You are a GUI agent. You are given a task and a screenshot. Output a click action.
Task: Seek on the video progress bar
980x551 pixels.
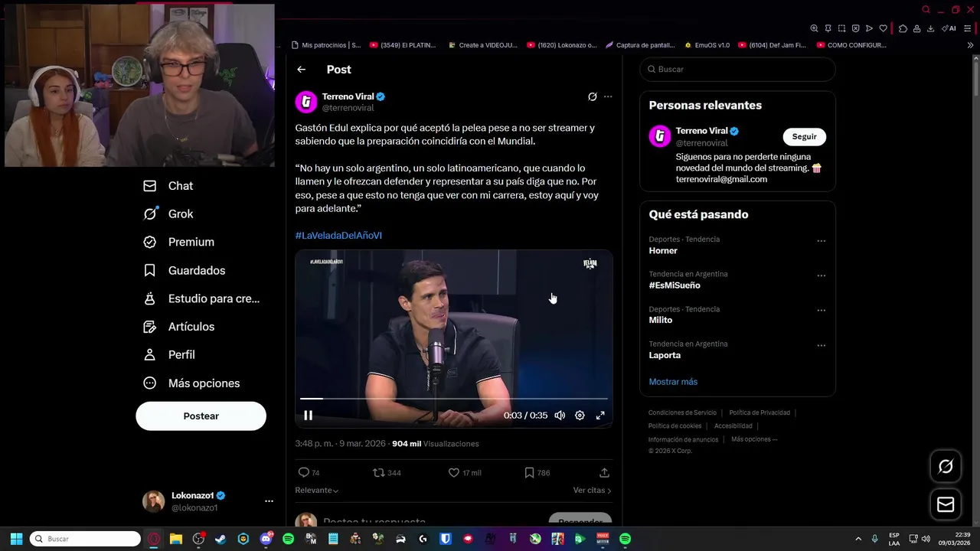454,399
